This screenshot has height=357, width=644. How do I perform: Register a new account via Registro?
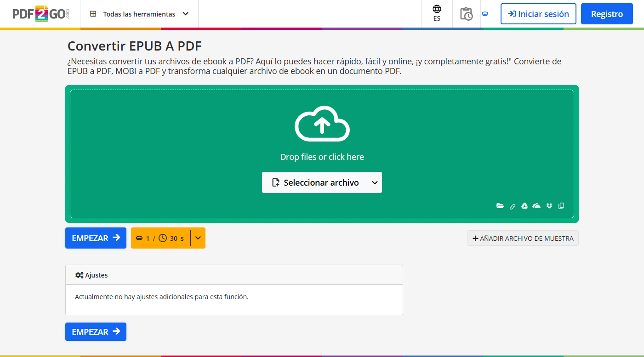click(606, 14)
